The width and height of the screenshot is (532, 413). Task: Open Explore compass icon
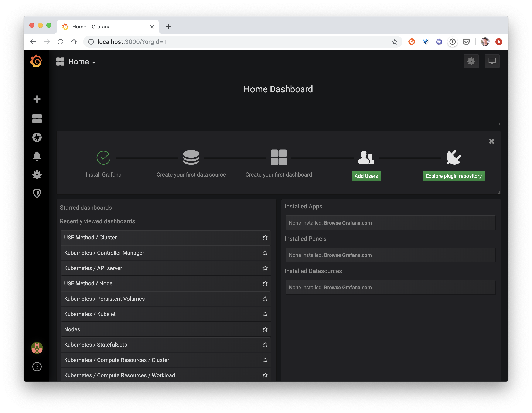coord(37,138)
